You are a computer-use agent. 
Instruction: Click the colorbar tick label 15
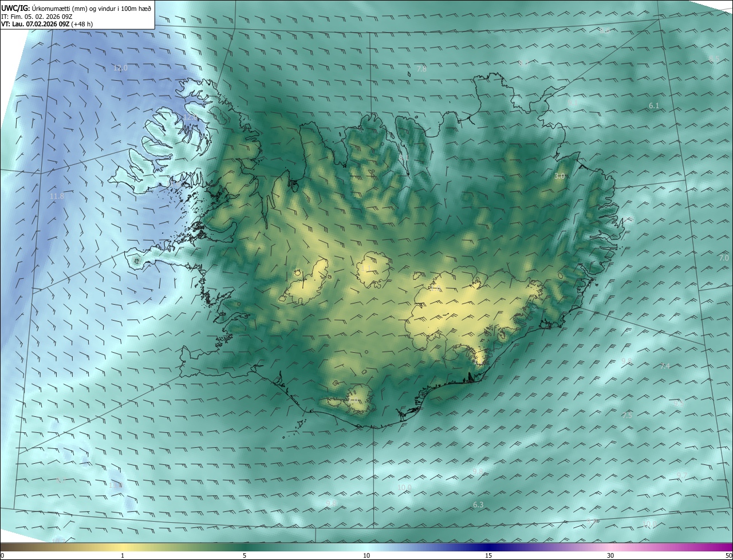pos(488,556)
